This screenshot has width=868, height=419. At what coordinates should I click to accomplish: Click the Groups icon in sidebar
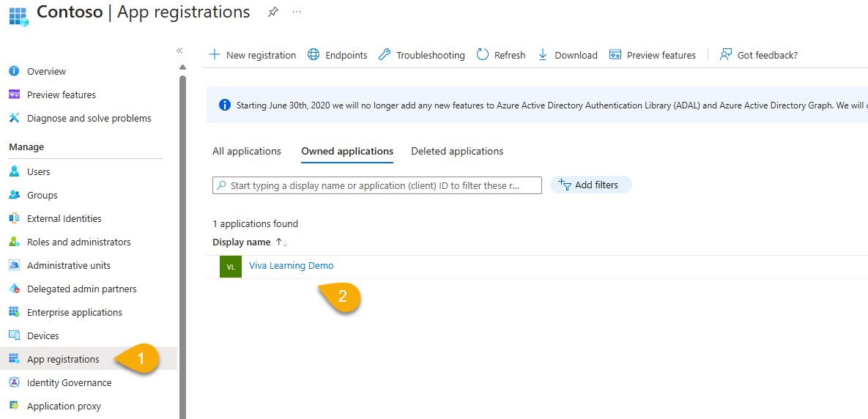[15, 195]
